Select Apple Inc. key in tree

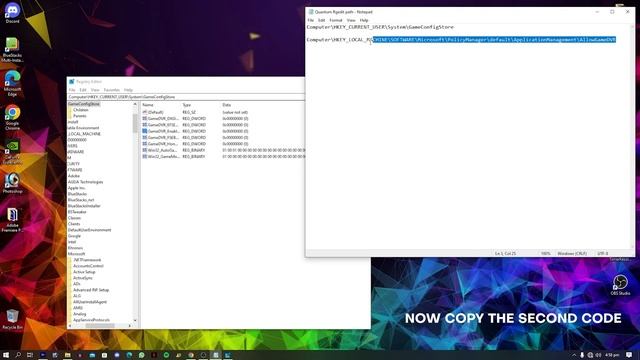click(x=77, y=188)
